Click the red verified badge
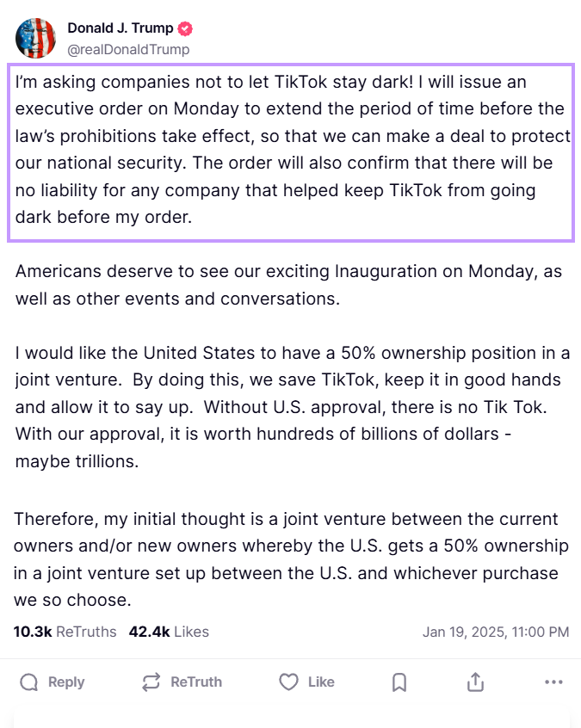581x728 pixels. (x=185, y=28)
